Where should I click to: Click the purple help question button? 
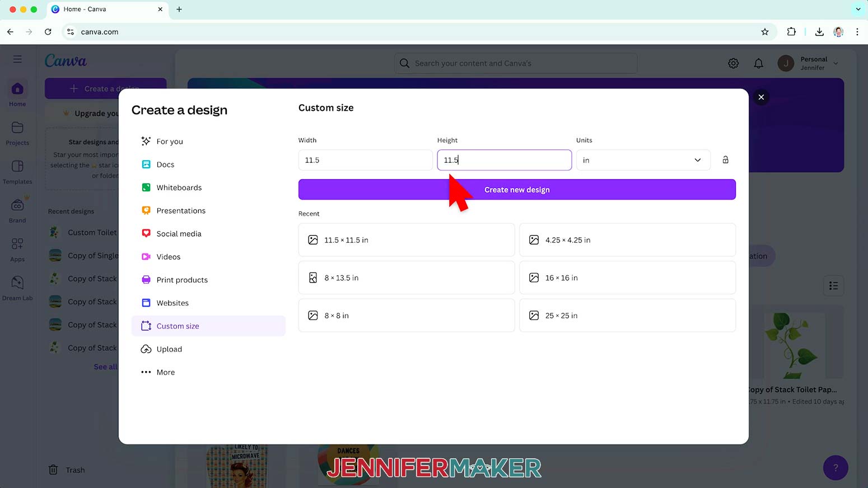click(x=836, y=468)
